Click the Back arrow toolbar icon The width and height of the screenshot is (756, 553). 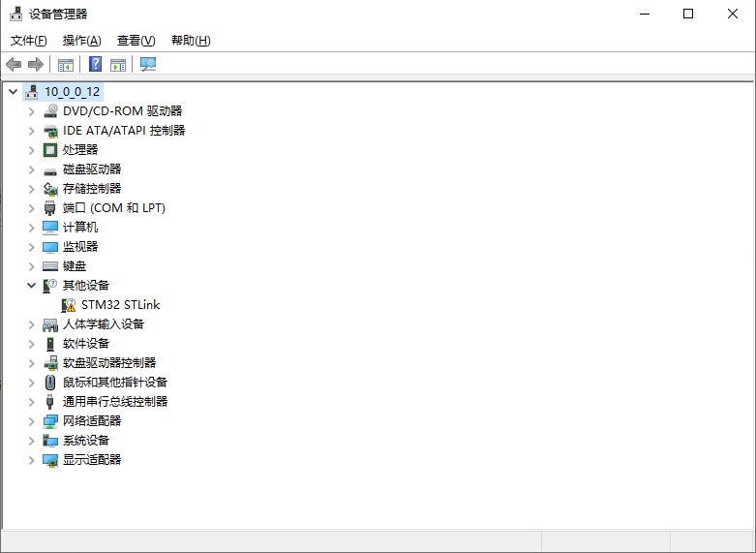click(14, 64)
